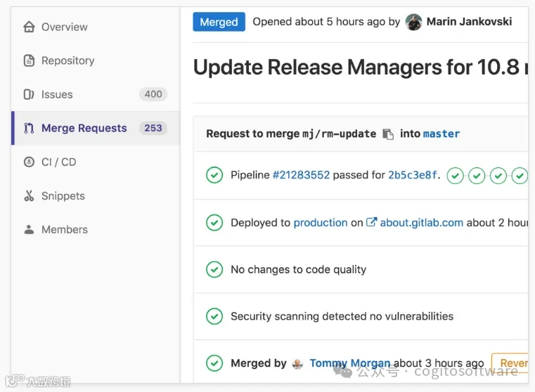535x392 pixels.
Task: Click the external link icon before about.gitlab.com
Action: point(371,222)
